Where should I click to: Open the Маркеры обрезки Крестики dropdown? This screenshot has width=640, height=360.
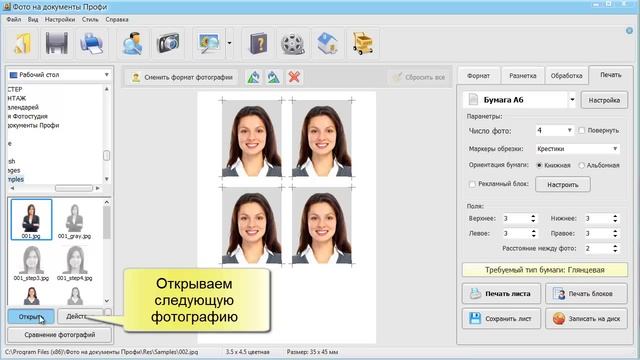(577, 149)
